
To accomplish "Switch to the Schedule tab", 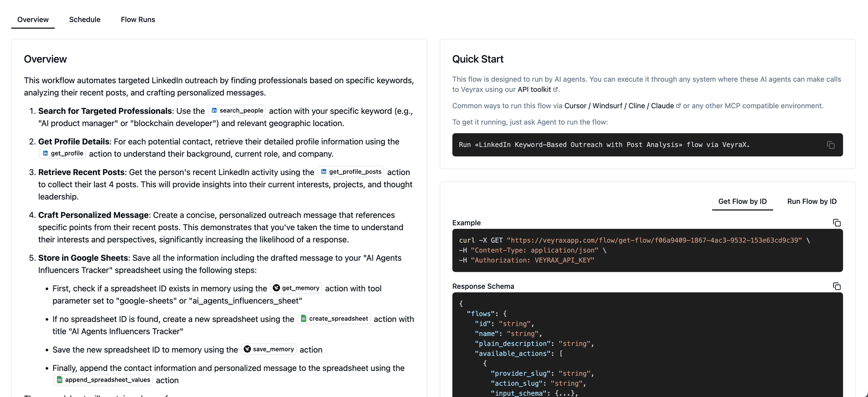I will [85, 19].
